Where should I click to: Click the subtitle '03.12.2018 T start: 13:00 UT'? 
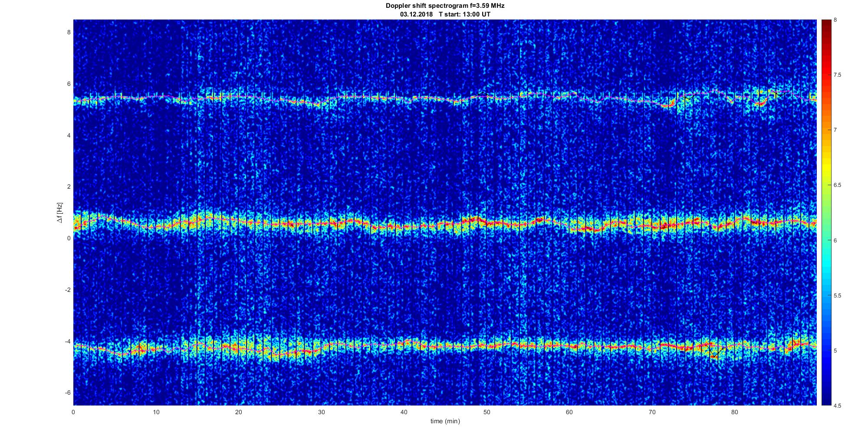point(445,14)
